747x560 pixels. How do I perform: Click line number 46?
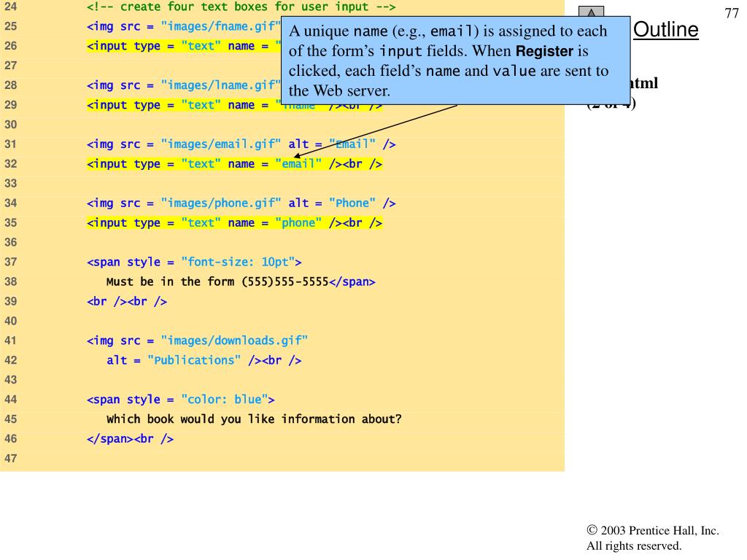10,439
